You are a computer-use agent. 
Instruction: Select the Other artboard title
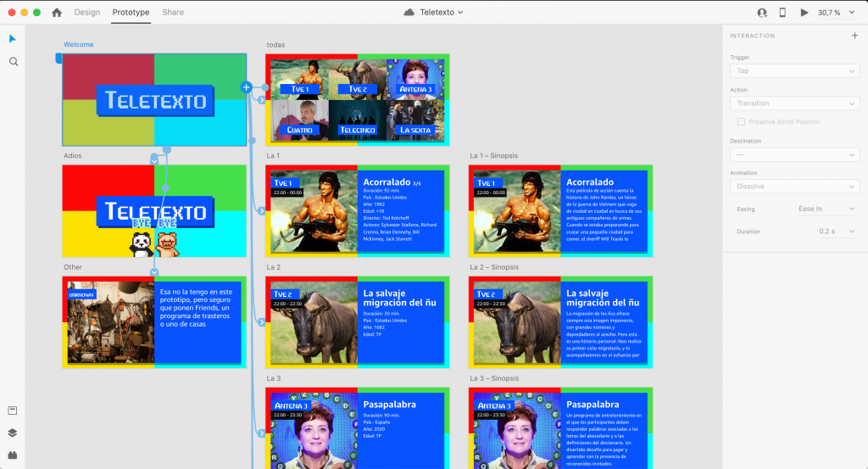click(73, 267)
